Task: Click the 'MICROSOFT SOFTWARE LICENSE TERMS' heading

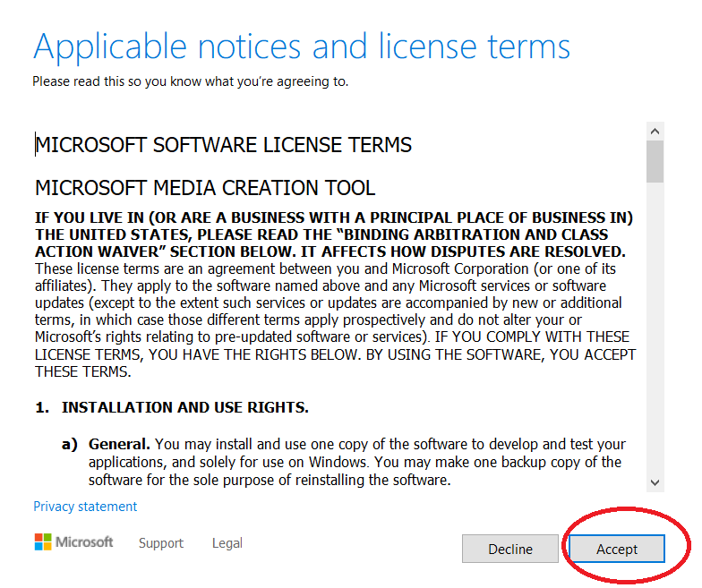Action: point(224,145)
